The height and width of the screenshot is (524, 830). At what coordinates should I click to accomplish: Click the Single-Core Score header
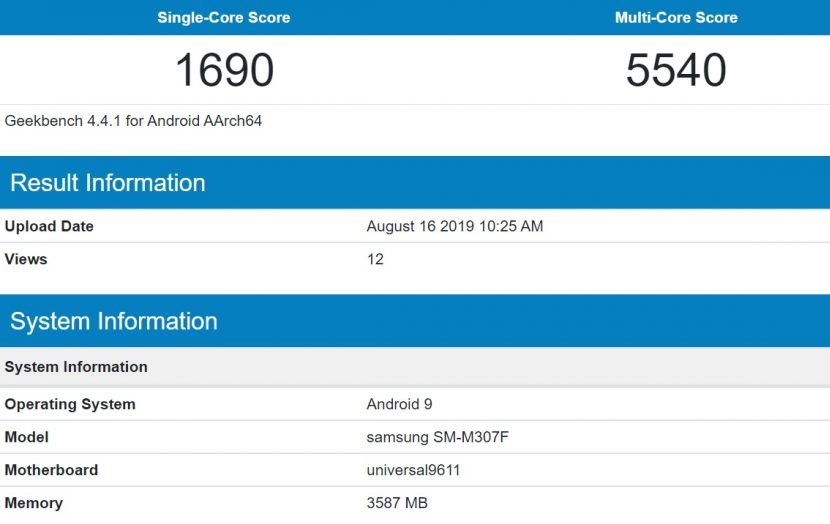pos(224,18)
